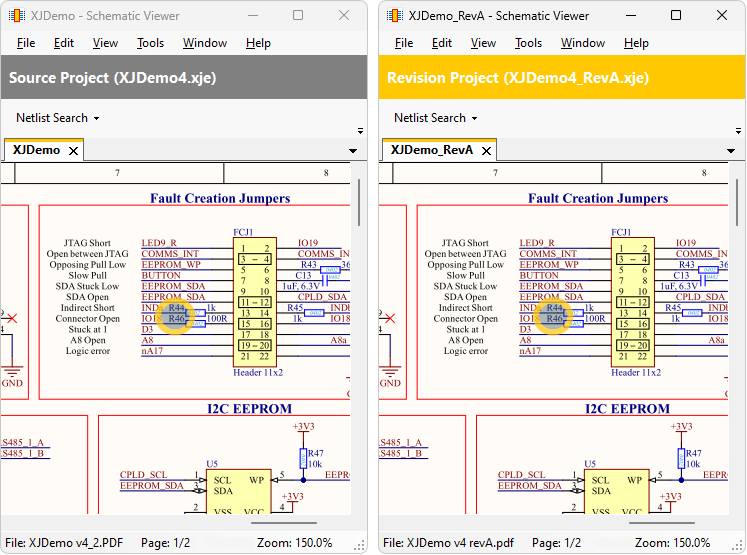Select the XJDemo_RevA tab
The image size is (747, 555).
[431, 150]
